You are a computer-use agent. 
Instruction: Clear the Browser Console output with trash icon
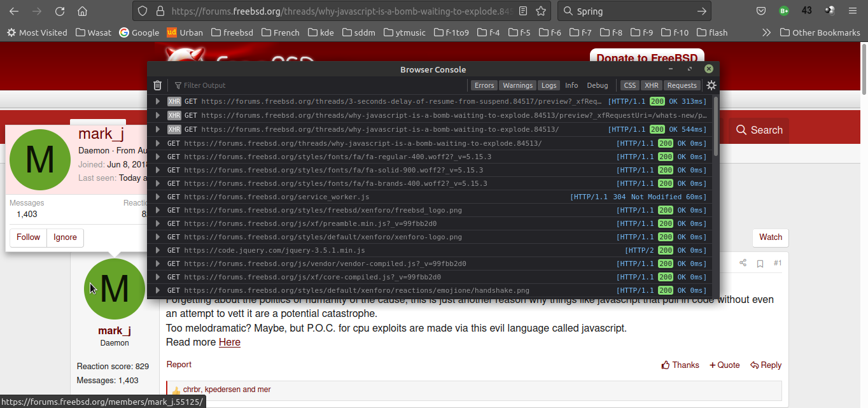coord(158,85)
